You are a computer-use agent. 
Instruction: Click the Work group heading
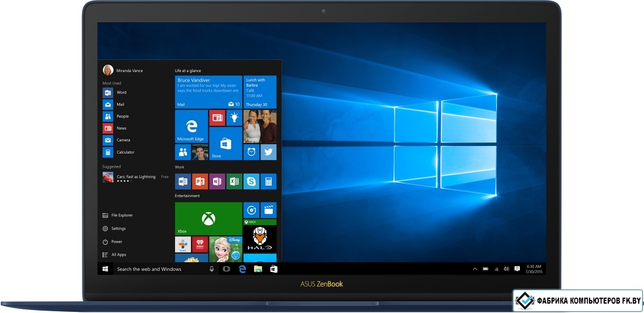click(x=180, y=167)
